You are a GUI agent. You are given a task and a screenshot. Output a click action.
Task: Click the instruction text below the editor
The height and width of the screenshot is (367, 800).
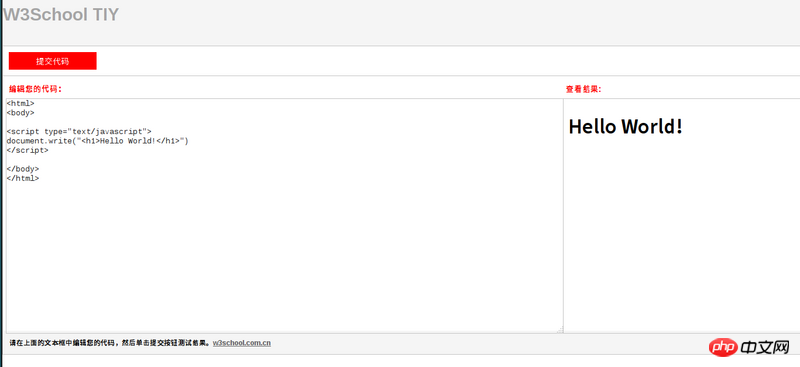click(110, 343)
